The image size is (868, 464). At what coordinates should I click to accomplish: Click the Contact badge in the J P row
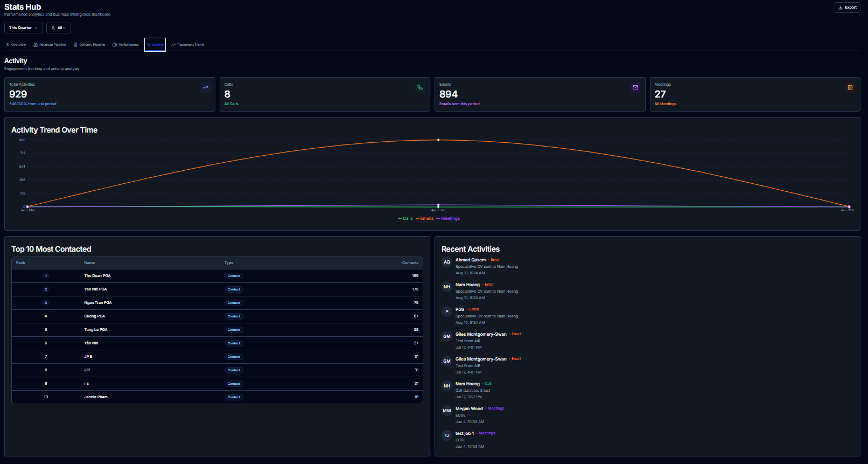click(x=234, y=370)
